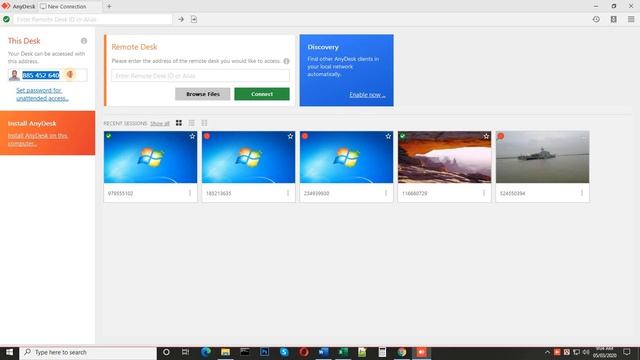Click the user avatar icon in This Desk

pyautogui.click(x=14, y=75)
